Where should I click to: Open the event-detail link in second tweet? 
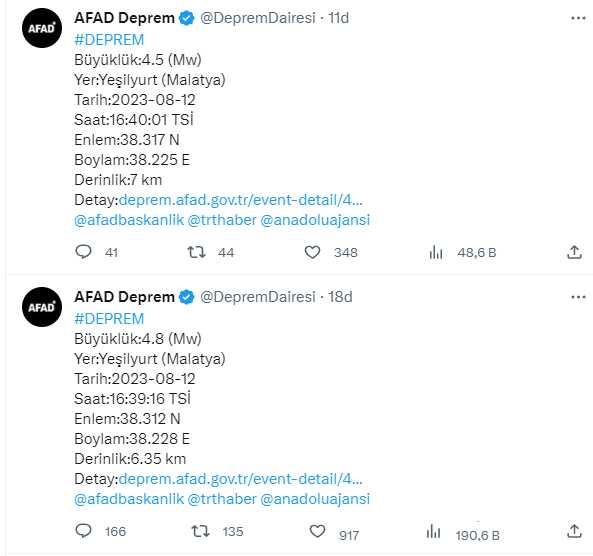pyautogui.click(x=241, y=479)
